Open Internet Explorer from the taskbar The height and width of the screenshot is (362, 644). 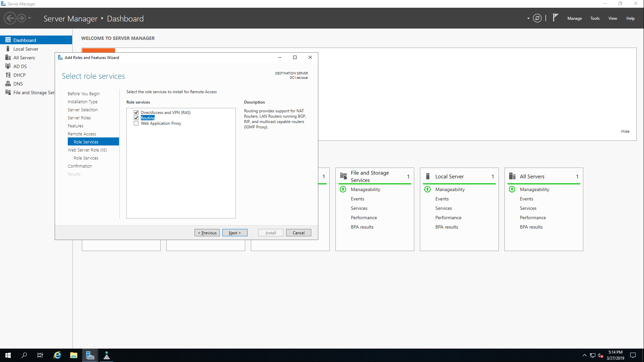click(x=57, y=355)
